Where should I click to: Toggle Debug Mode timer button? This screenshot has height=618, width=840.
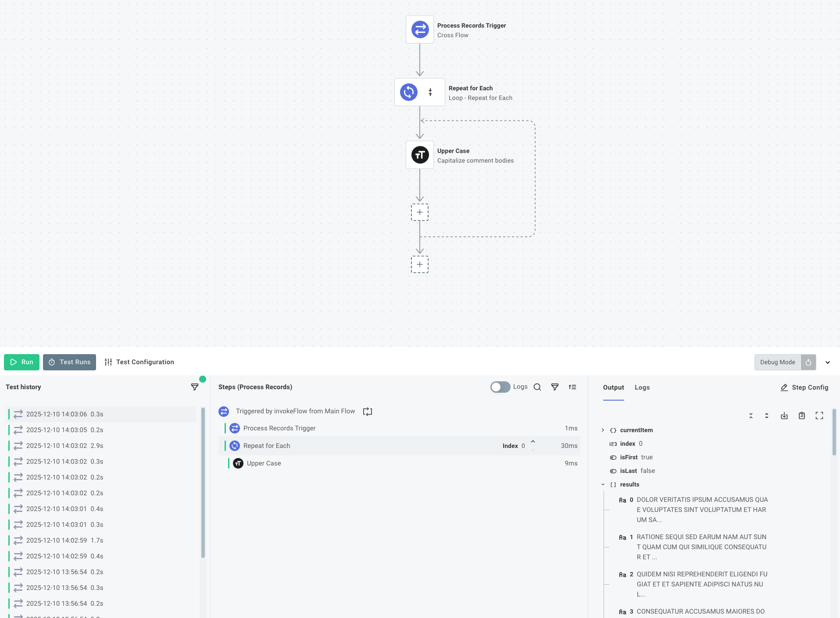[808, 362]
